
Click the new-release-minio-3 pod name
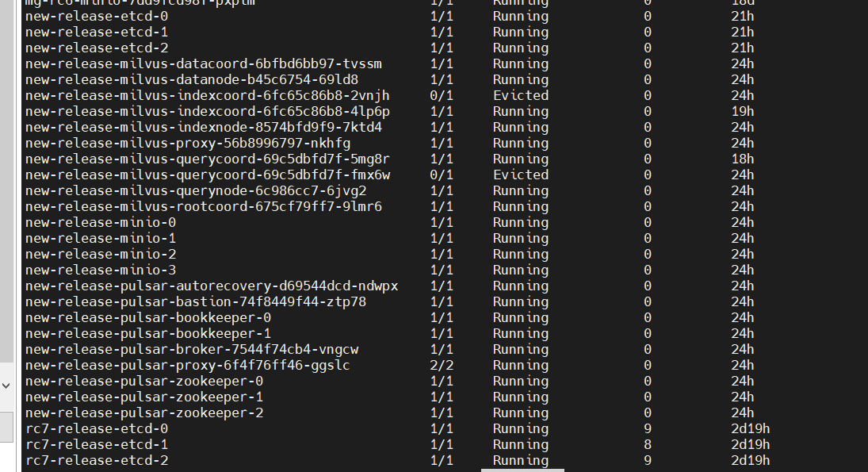101,270
